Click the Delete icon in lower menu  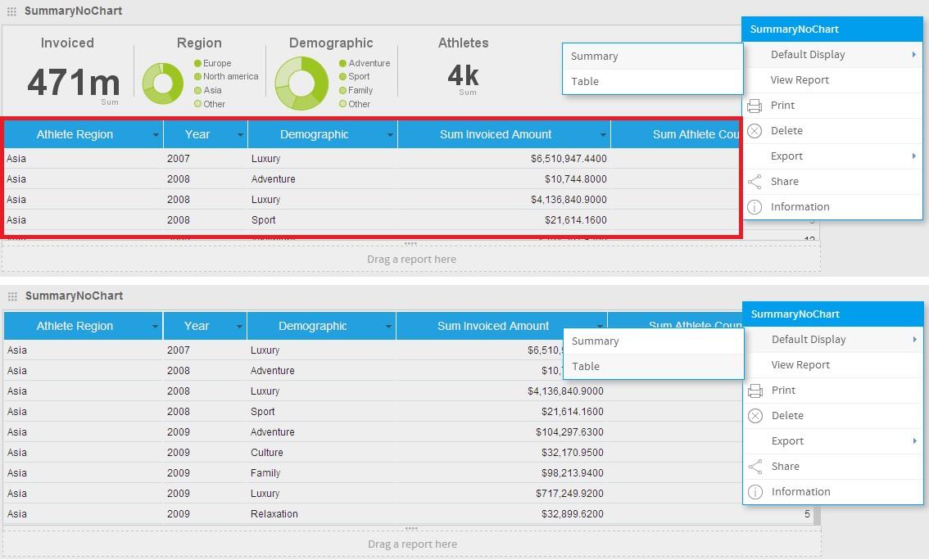coord(755,416)
